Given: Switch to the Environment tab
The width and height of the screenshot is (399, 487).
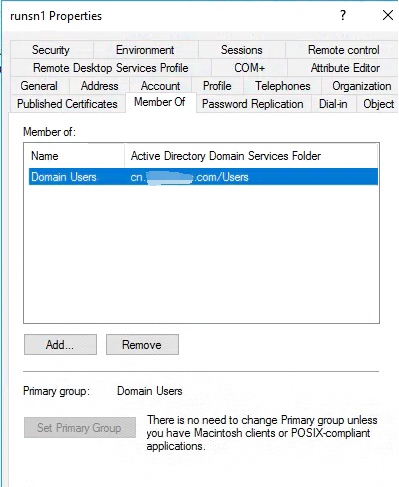Looking at the screenshot, I should [x=145, y=50].
